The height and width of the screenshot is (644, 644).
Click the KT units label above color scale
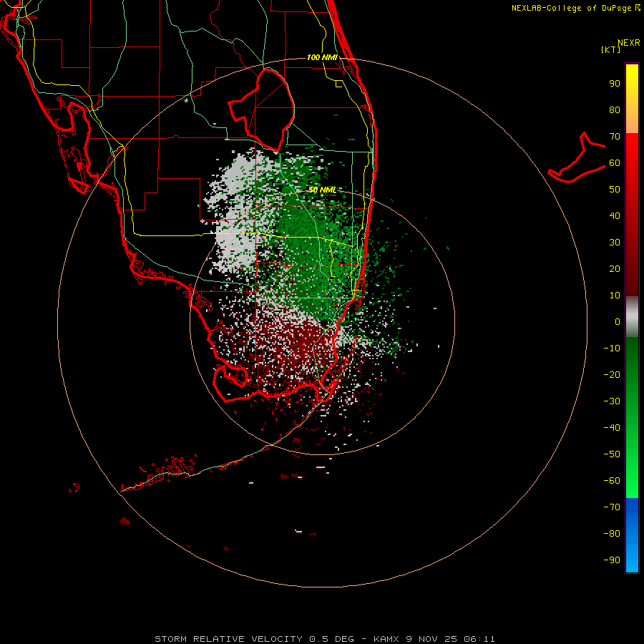[x=611, y=49]
